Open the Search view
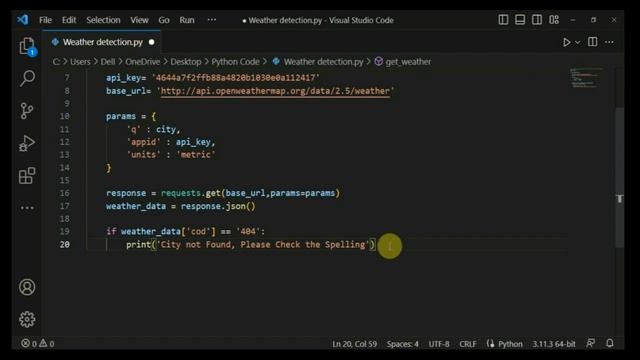This screenshot has height=360, width=640. coord(27,78)
